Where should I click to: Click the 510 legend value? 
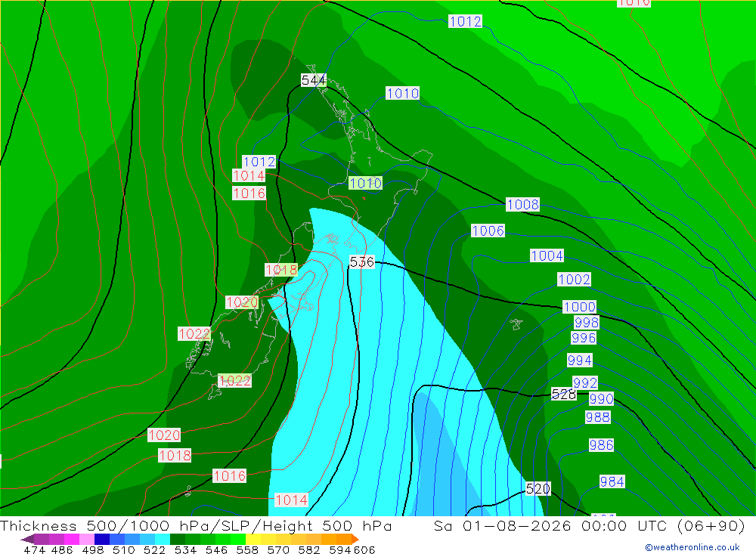pyautogui.click(x=123, y=549)
